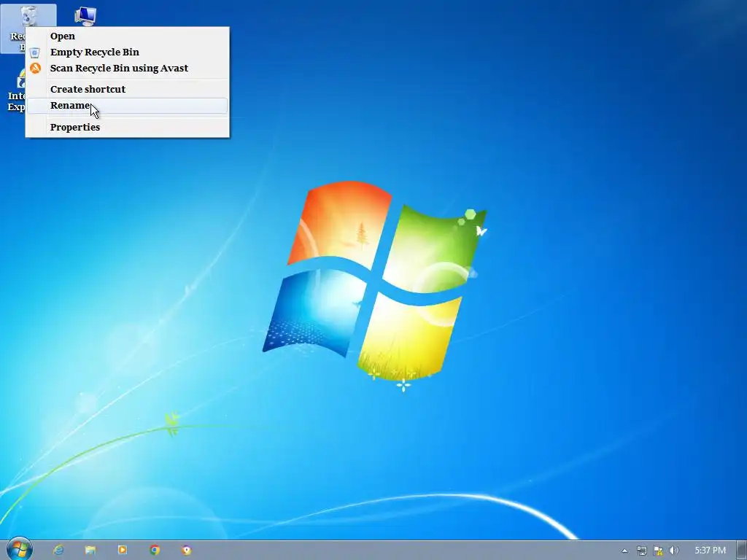This screenshot has width=747, height=560.
Task: Open Windows Media Player taskbar icon
Action: tap(123, 551)
